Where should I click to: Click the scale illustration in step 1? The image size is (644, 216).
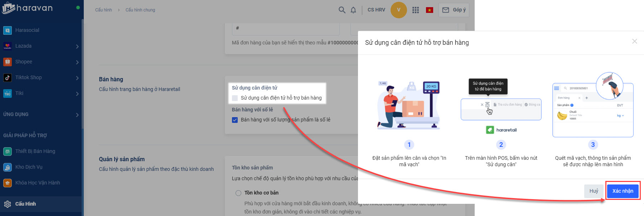409,105
